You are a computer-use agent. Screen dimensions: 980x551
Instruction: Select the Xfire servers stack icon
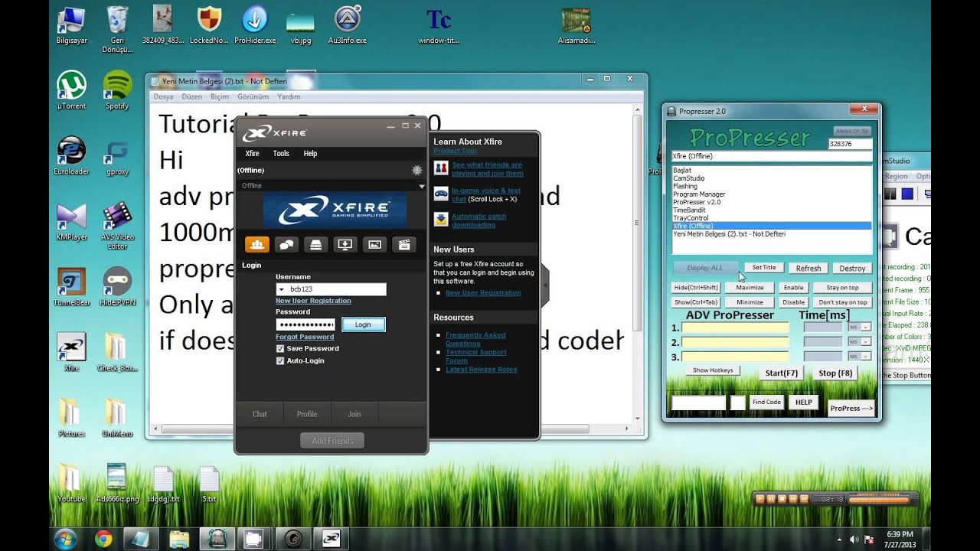[x=315, y=244]
